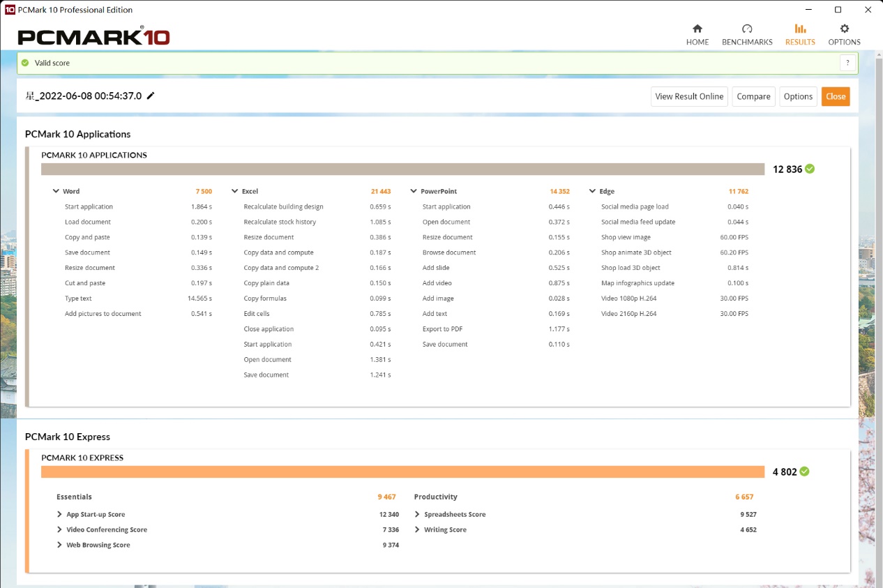Click the Copy data and compute 2 row
883x588 pixels.
tap(317, 268)
